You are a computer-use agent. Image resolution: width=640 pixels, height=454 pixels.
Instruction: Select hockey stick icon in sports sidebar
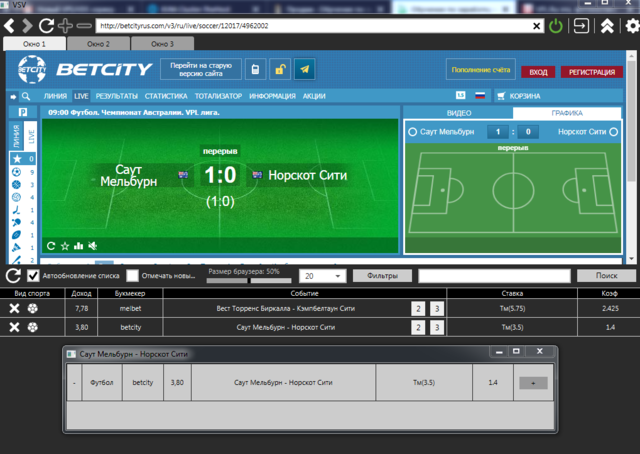16,210
